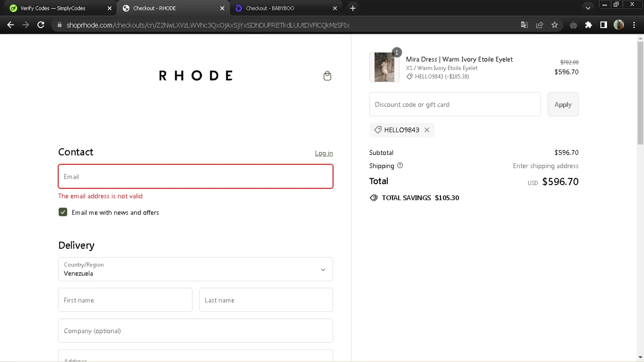Uncheck Email me with news and offers

pos(63,212)
